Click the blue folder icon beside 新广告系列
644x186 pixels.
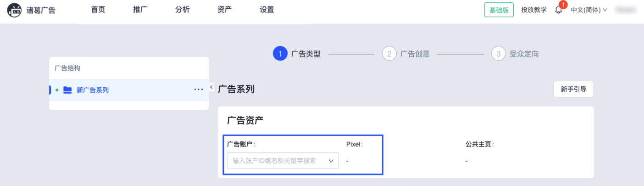[67, 90]
